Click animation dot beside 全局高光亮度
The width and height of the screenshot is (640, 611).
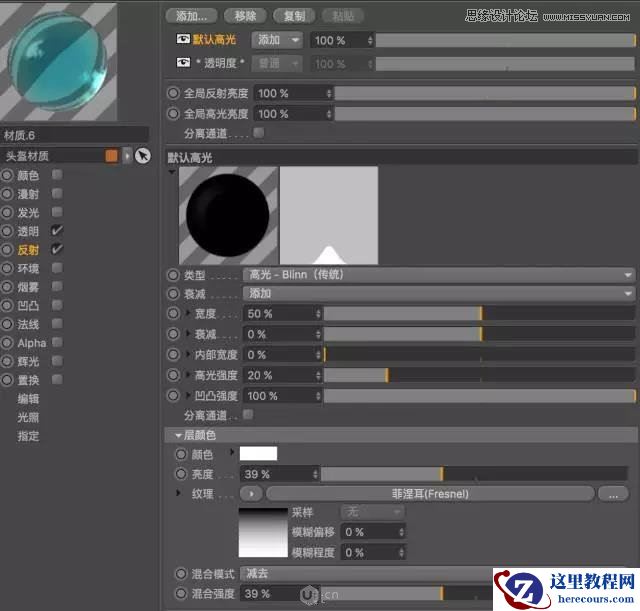[x=173, y=114]
